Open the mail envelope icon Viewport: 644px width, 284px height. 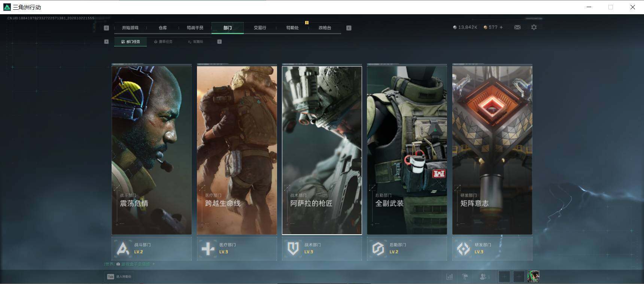pos(517,27)
